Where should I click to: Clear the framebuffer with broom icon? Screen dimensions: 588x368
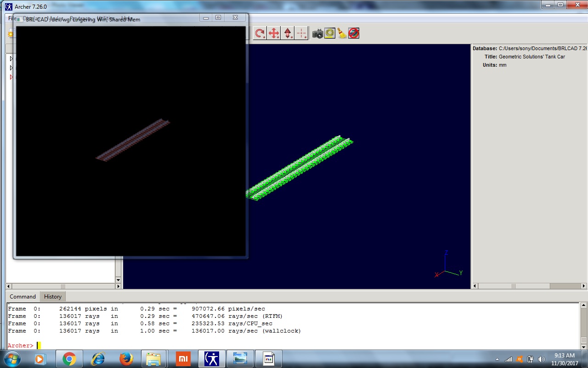click(342, 33)
